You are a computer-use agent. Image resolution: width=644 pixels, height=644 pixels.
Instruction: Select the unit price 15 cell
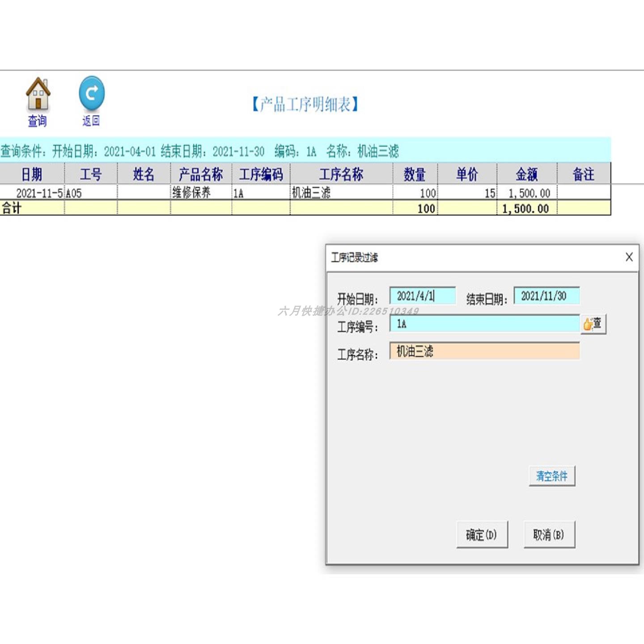[x=467, y=193]
